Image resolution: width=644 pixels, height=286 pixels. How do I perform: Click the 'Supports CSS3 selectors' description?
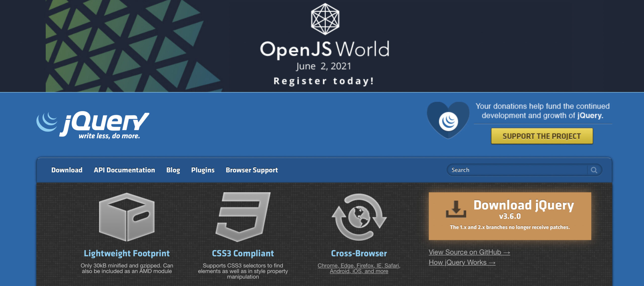243,271
